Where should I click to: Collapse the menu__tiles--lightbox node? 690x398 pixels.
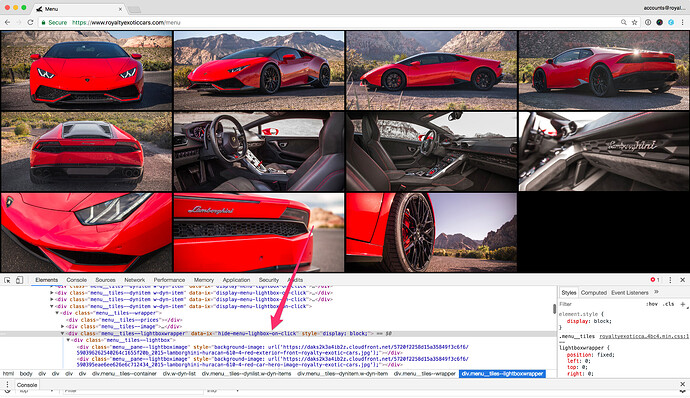coord(68,340)
